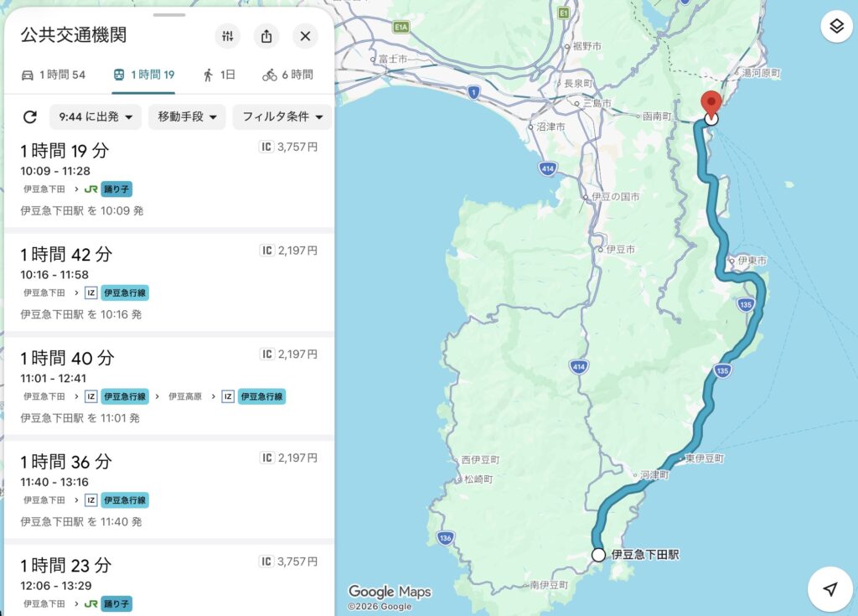Click the JR logo in 10:09 route
The height and width of the screenshot is (616, 858).
point(90,189)
